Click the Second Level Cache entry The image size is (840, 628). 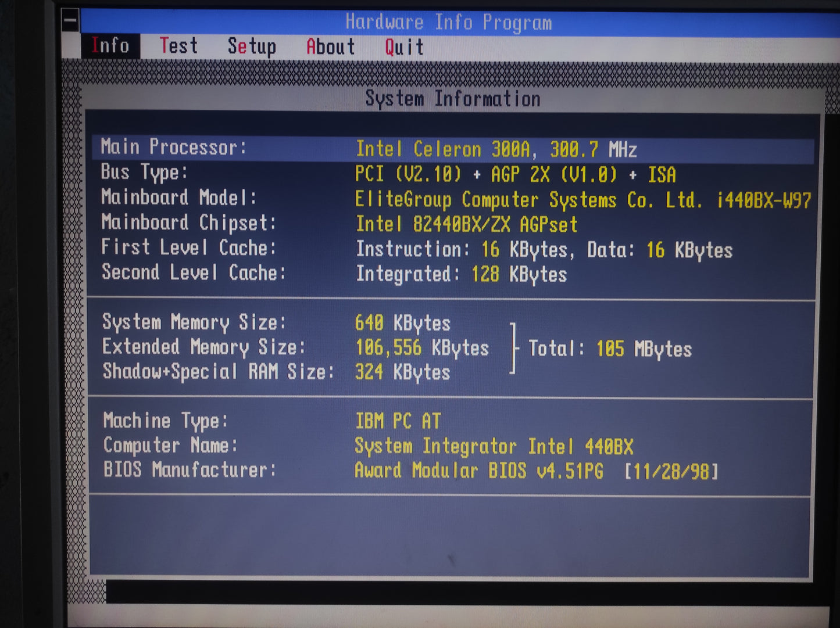[334, 274]
